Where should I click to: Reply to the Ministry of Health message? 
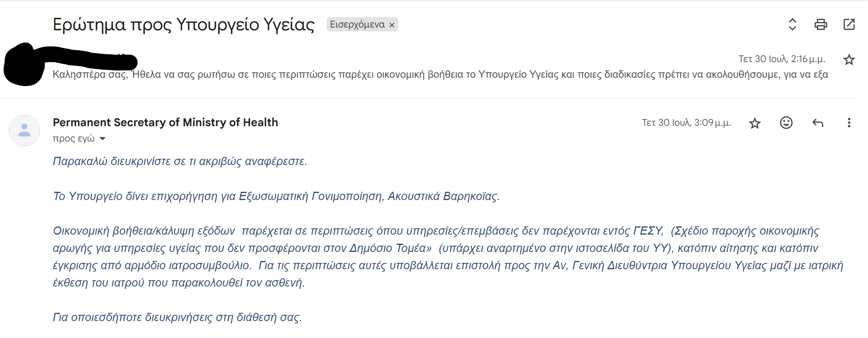coord(818,123)
